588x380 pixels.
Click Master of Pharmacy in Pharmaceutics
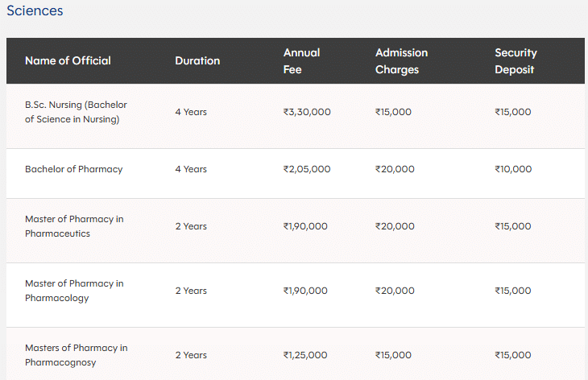point(74,226)
